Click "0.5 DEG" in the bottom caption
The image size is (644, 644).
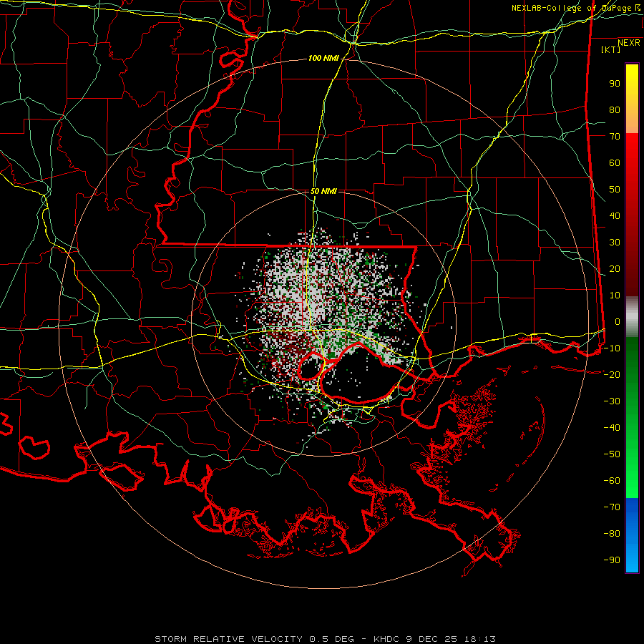331,639
